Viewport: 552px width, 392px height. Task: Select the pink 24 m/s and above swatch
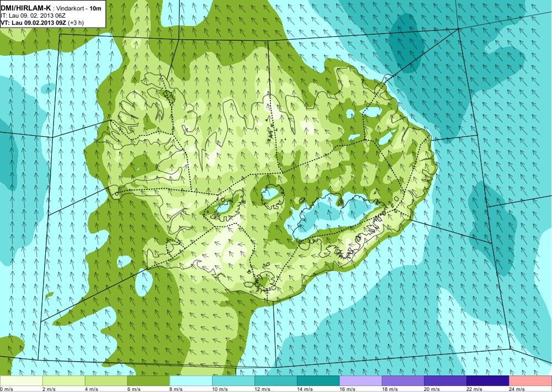pos(530,381)
